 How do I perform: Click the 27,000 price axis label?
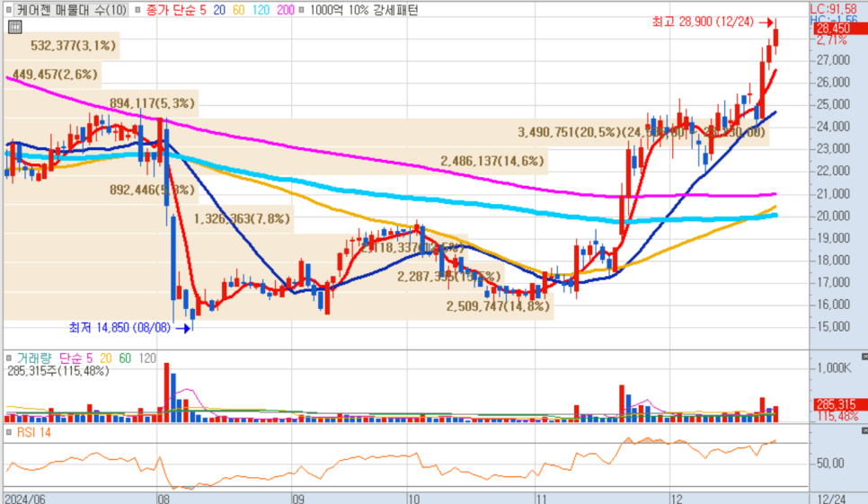(x=833, y=60)
